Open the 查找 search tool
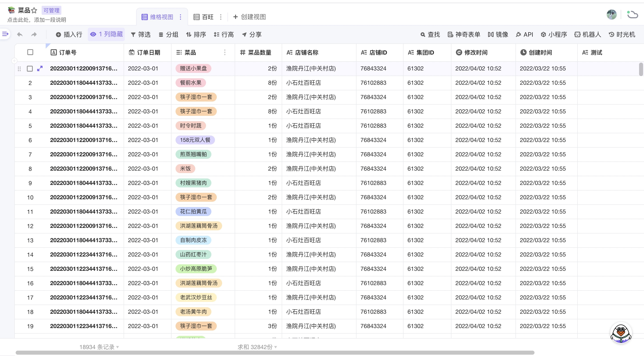This screenshot has width=644, height=356. 430,34
